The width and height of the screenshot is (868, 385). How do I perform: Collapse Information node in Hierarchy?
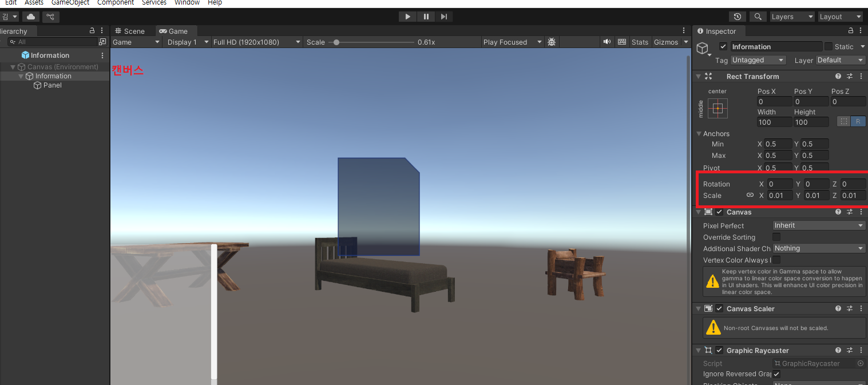tap(21, 76)
